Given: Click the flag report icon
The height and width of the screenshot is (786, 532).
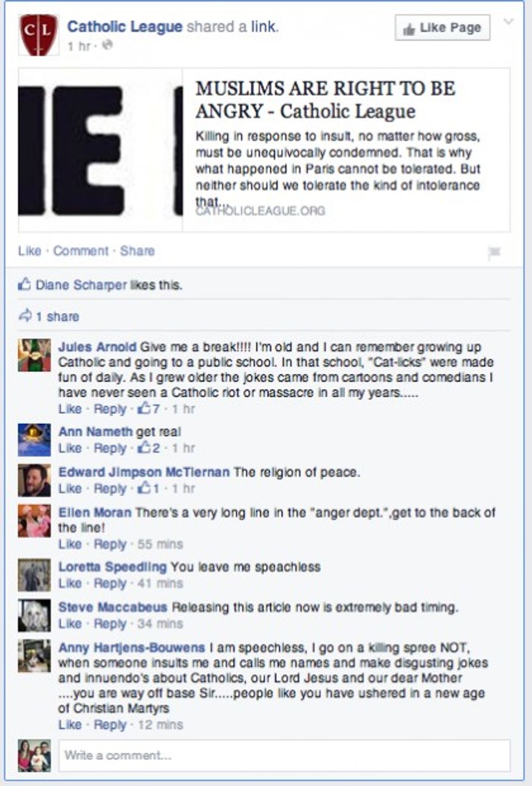Looking at the screenshot, I should tap(494, 252).
